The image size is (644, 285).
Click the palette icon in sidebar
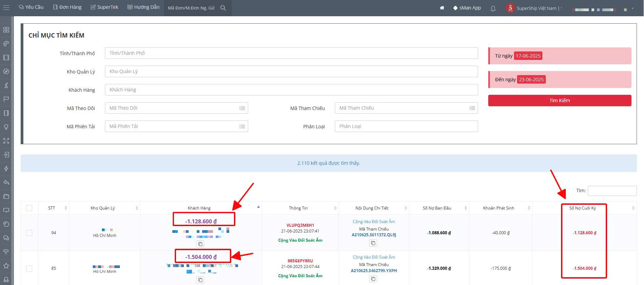(6, 44)
